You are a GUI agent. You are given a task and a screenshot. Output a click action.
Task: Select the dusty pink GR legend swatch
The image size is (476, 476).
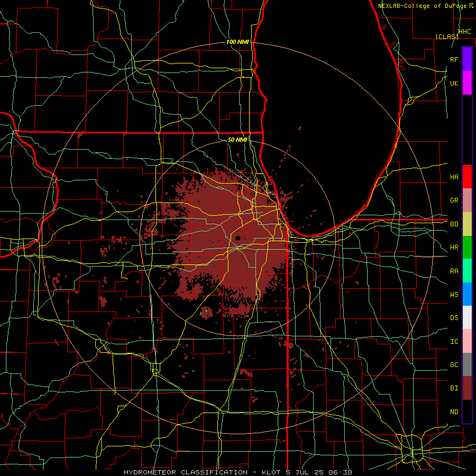click(467, 200)
